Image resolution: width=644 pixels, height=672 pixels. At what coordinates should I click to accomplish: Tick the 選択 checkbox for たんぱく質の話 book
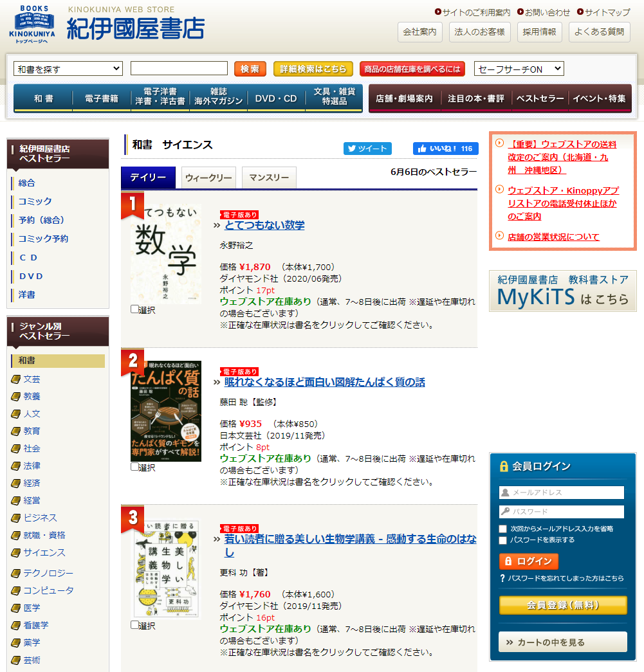[134, 467]
